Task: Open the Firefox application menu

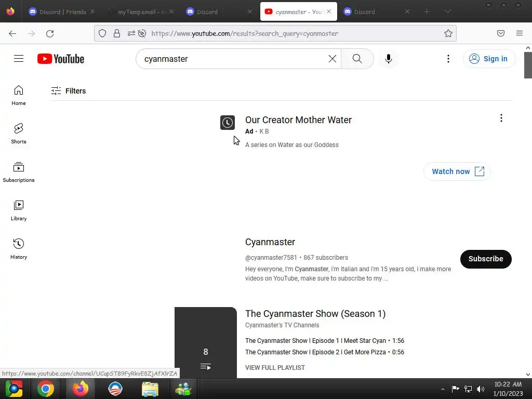Action: pos(520,33)
